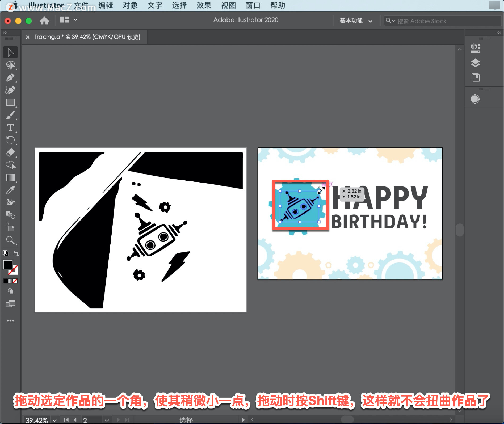The height and width of the screenshot is (424, 504).
Task: Open the Libraries panel icon
Action: pyautogui.click(x=476, y=78)
